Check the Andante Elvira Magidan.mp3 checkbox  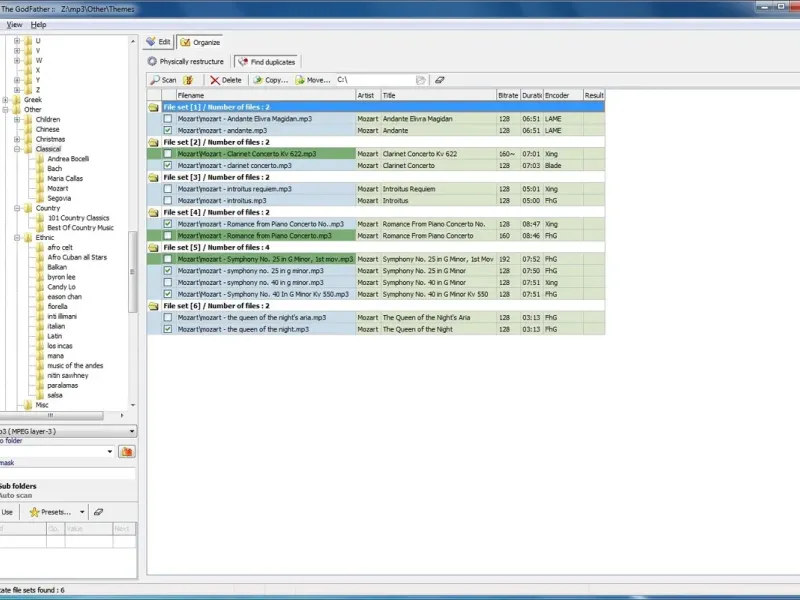click(x=168, y=119)
